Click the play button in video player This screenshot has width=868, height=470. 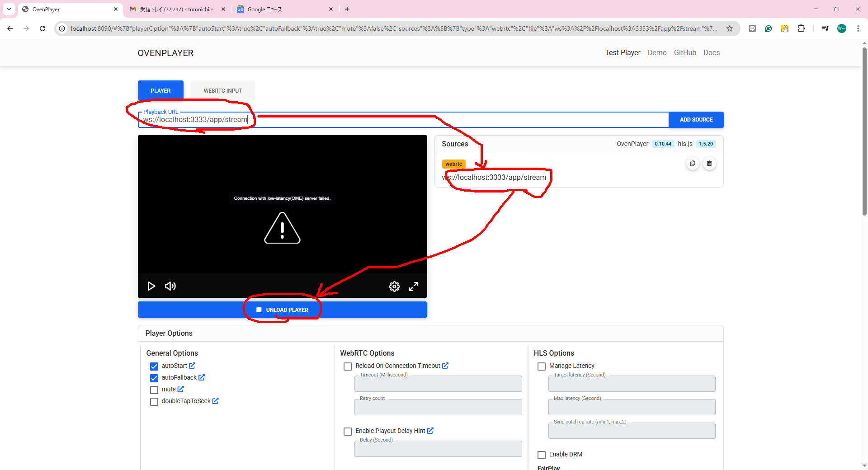(x=151, y=286)
